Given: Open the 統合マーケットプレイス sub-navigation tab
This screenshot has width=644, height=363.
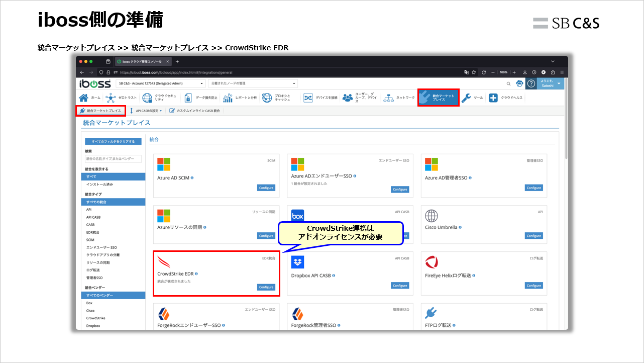Looking at the screenshot, I should click(100, 111).
